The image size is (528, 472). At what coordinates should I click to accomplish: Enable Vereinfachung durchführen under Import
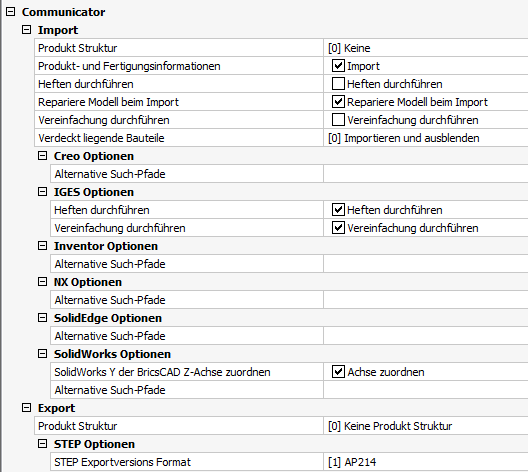(338, 120)
